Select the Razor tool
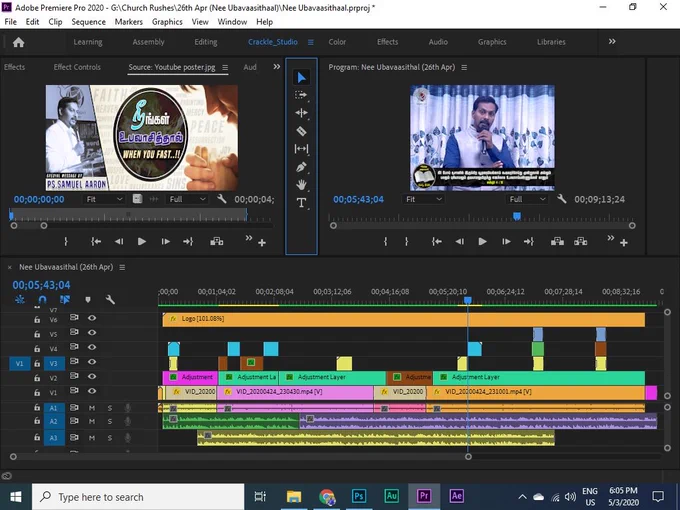680x510 pixels. click(301, 131)
